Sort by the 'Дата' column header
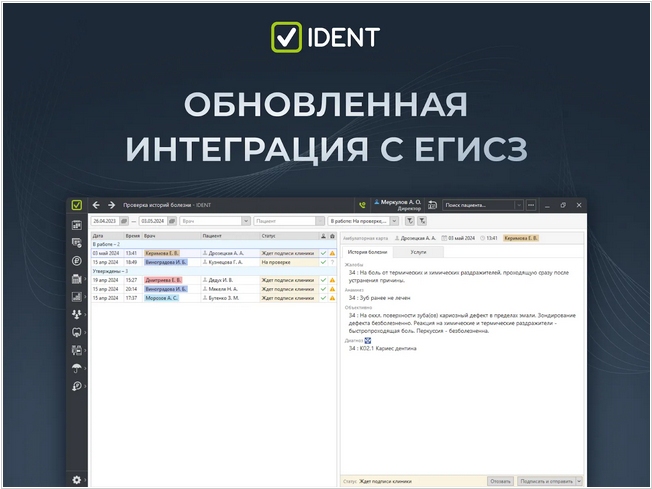 [x=107, y=236]
